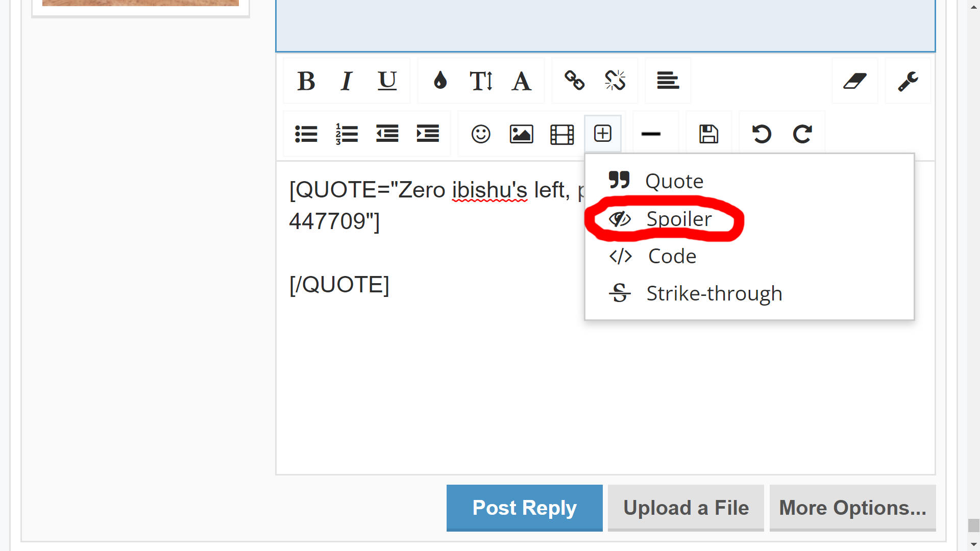Open the smilies picker
The image size is (980, 551).
point(481,134)
